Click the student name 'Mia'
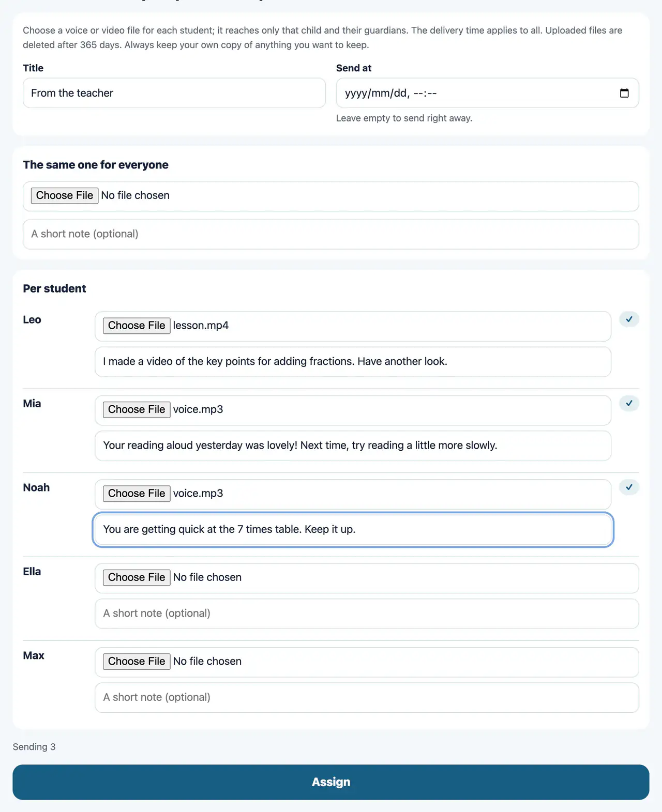The height and width of the screenshot is (812, 662). click(32, 404)
